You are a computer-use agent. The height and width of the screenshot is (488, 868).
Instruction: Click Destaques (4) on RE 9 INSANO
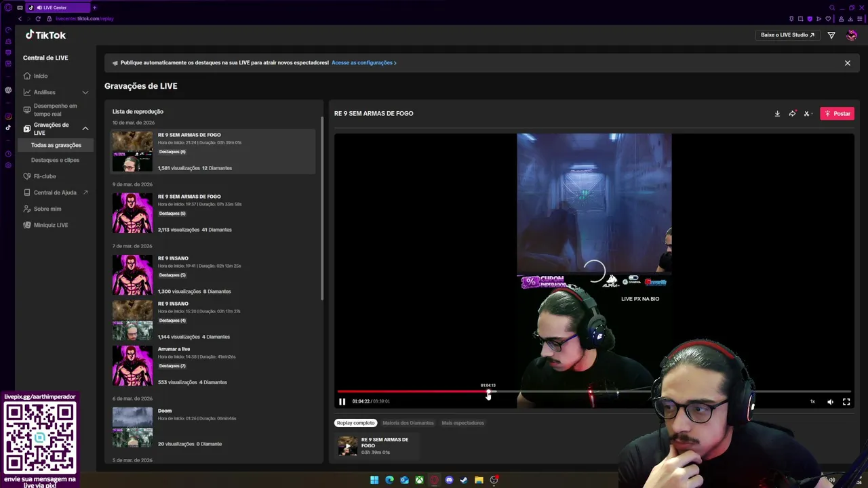click(x=172, y=321)
